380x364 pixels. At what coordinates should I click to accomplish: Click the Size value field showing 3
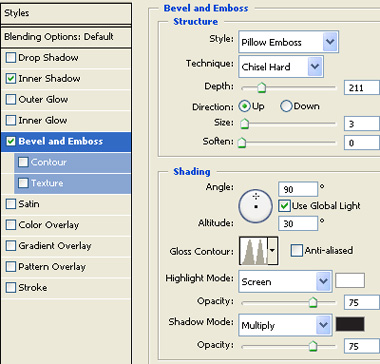click(362, 124)
